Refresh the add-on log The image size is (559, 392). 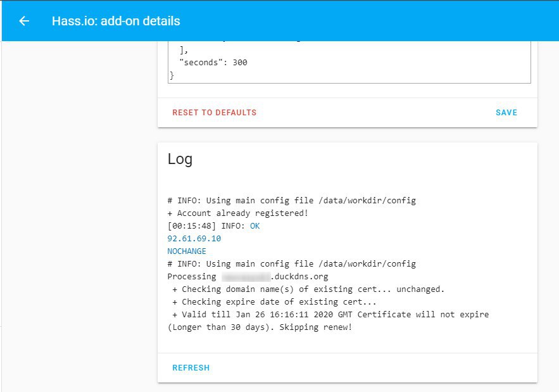[191, 368]
